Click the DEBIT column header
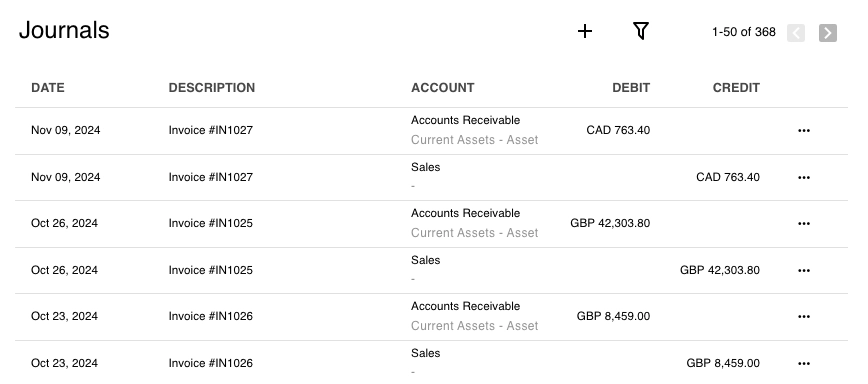This screenshot has width=868, height=384. click(631, 88)
